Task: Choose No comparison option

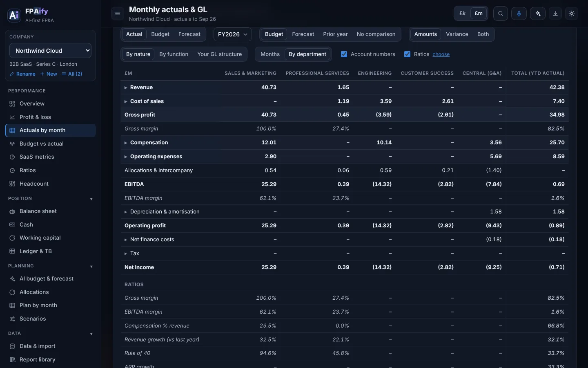Action: tap(376, 34)
